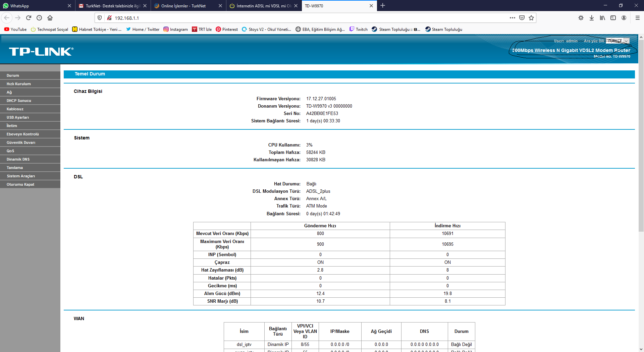Screen dimensions: 644x352
Task: Open Home / Twitter bookmark
Action: 143,29
